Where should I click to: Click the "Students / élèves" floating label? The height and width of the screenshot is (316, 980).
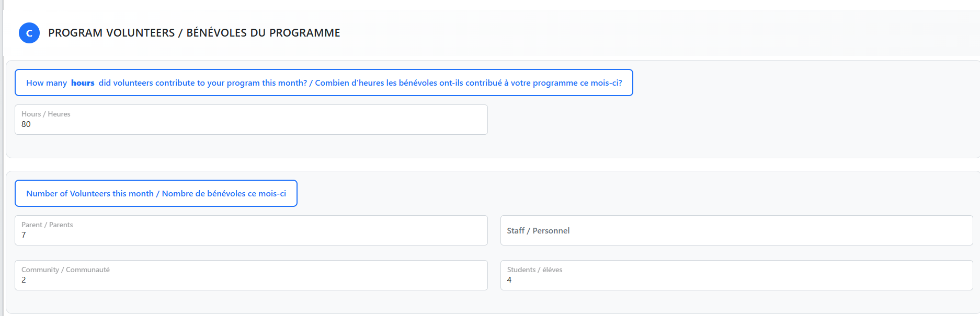click(x=534, y=270)
